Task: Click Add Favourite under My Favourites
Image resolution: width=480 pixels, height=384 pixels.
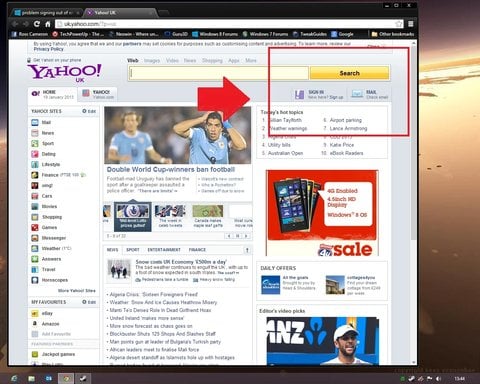Action: (56, 334)
